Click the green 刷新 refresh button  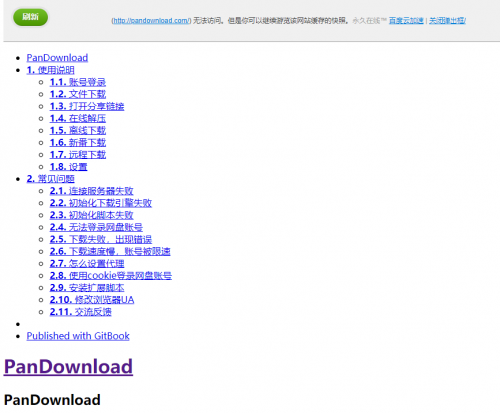point(30,17)
